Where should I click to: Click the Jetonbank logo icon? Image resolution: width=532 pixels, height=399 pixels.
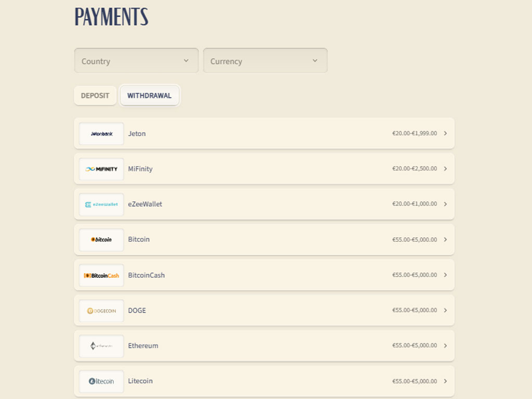click(x=101, y=134)
